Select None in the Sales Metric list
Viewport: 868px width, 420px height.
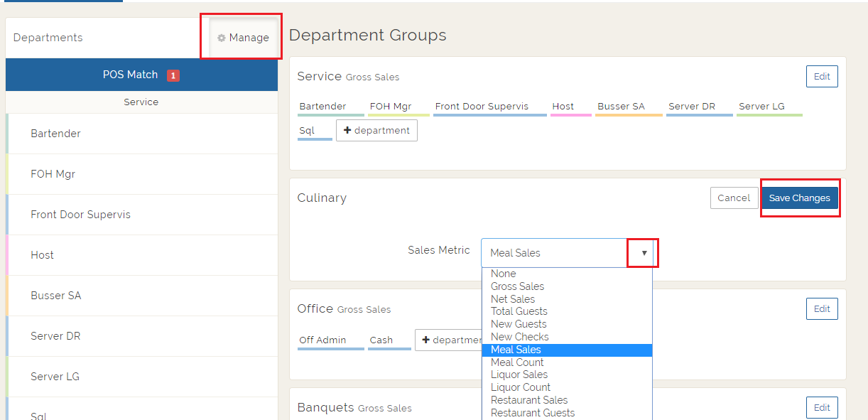[x=503, y=274]
